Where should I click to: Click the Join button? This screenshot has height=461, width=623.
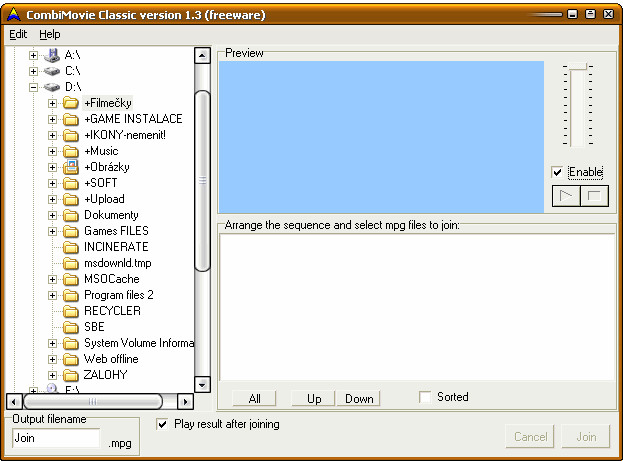click(x=586, y=436)
